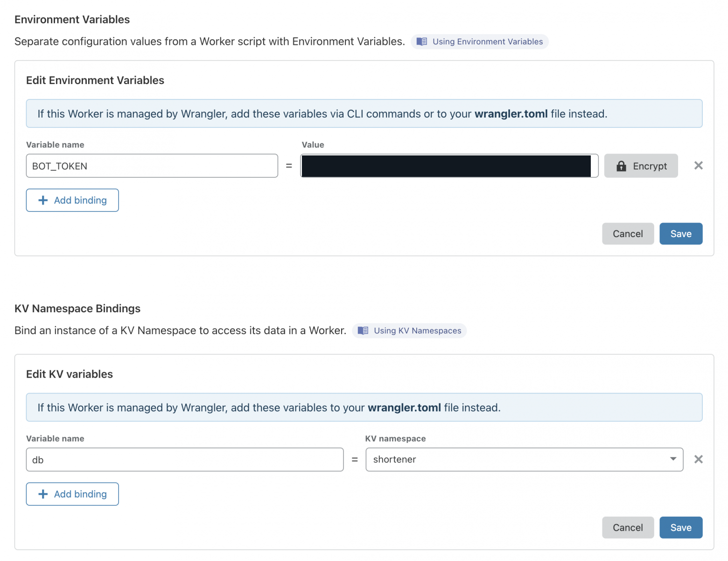Click the lock icon on the Encrypt button
The width and height of the screenshot is (728, 561).
click(621, 166)
